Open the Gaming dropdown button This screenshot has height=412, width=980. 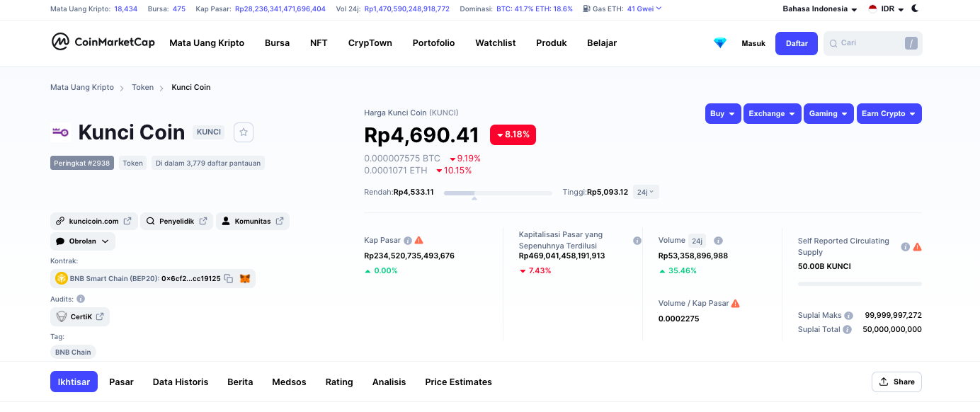tap(828, 114)
